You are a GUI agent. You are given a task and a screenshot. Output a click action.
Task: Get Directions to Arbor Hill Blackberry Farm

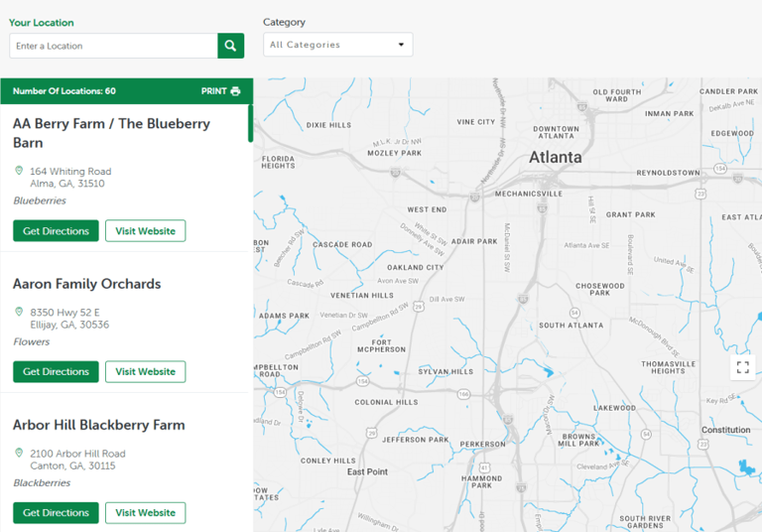pyautogui.click(x=56, y=513)
